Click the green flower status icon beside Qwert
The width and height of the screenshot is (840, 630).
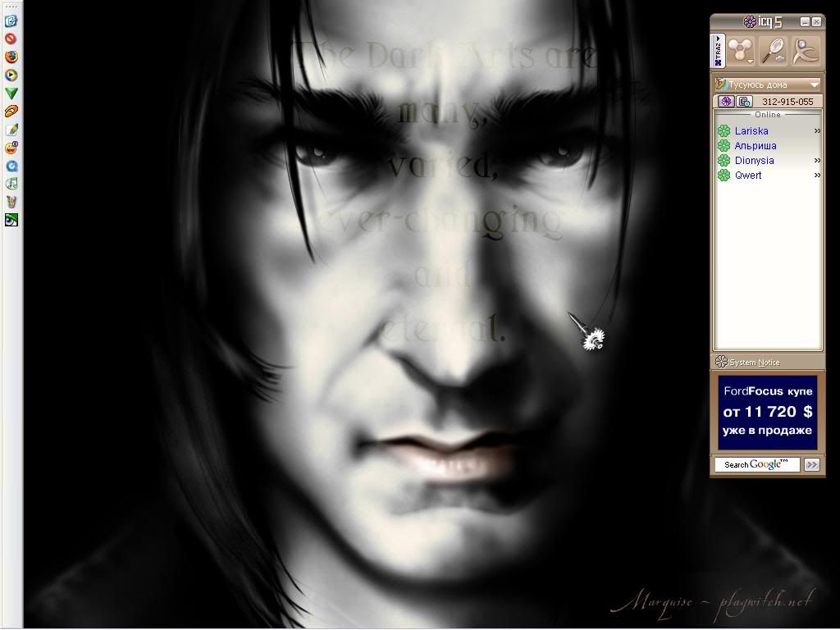(x=724, y=176)
